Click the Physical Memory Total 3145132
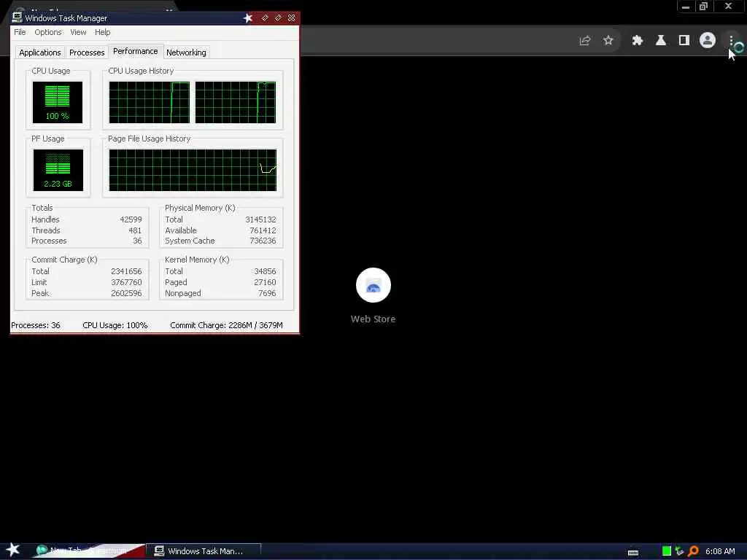Image resolution: width=747 pixels, height=560 pixels. pos(260,219)
